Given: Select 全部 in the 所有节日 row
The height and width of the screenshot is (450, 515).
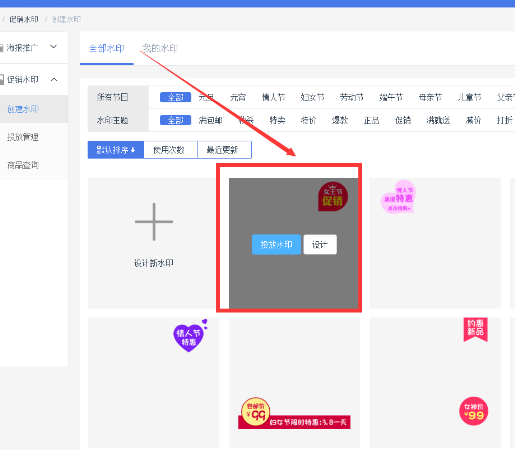Looking at the screenshot, I should coord(175,97).
